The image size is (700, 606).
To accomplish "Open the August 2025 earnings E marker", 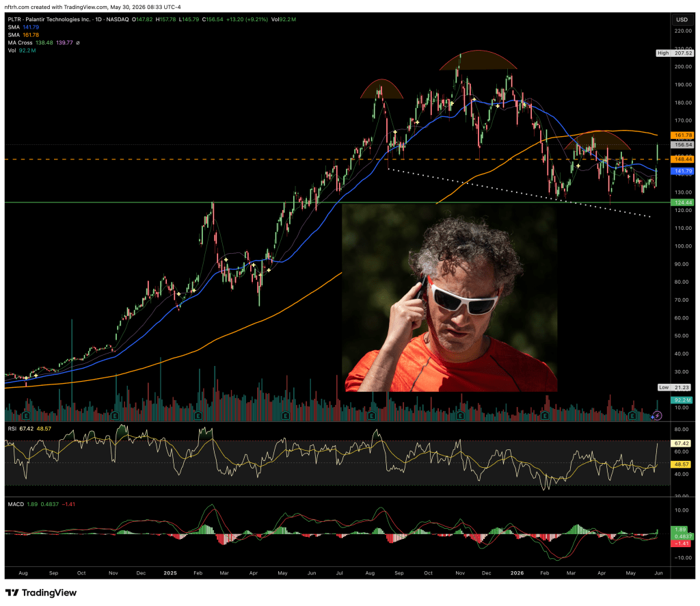I will point(372,417).
